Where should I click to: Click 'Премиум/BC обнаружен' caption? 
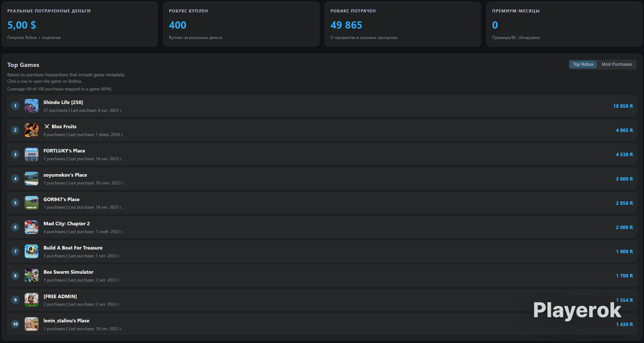coord(516,38)
